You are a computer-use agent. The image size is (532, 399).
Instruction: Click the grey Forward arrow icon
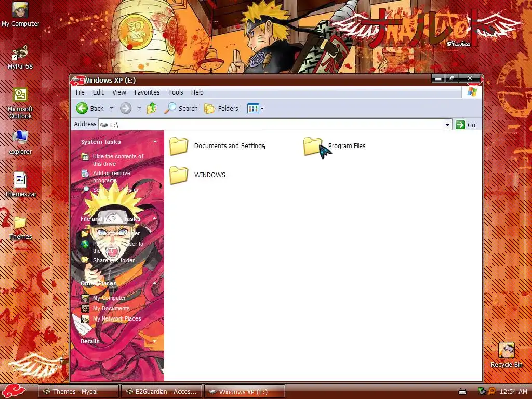pos(126,108)
